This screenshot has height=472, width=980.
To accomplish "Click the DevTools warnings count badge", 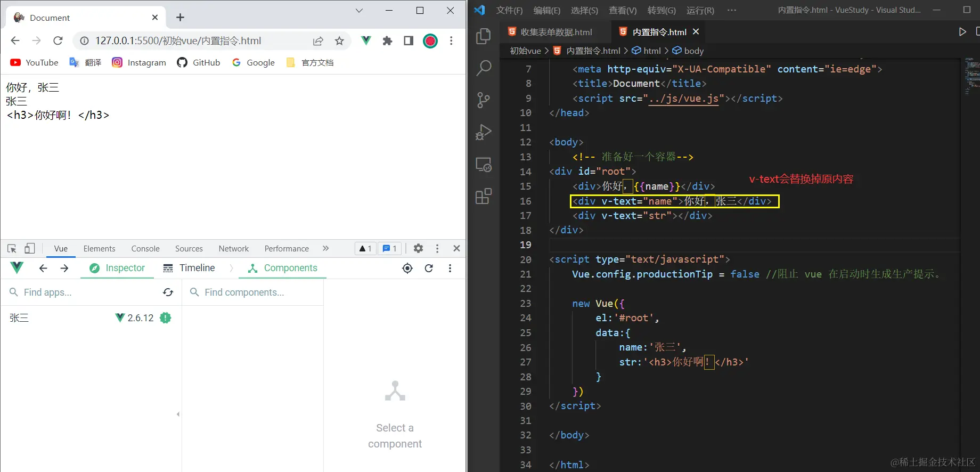I will [x=365, y=248].
